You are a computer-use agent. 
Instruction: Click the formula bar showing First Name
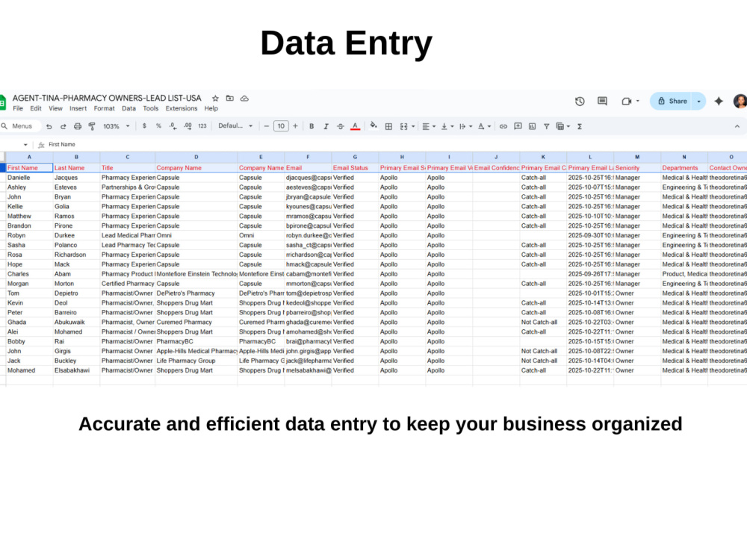point(395,144)
